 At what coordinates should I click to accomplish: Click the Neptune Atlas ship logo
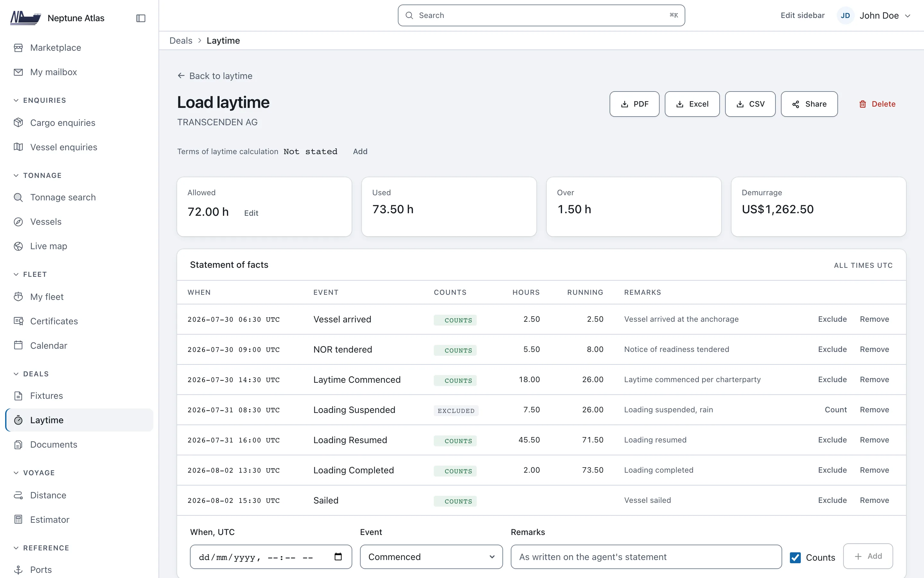[26, 18]
